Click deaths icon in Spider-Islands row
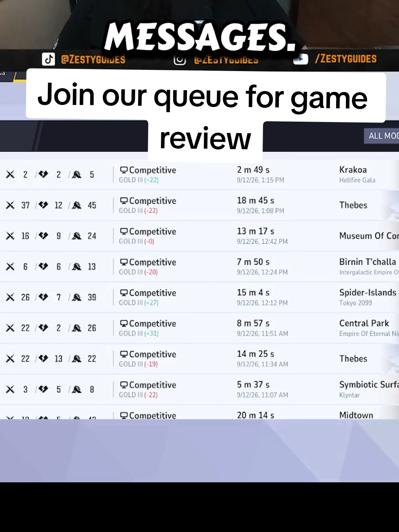The image size is (399, 532). [43, 297]
